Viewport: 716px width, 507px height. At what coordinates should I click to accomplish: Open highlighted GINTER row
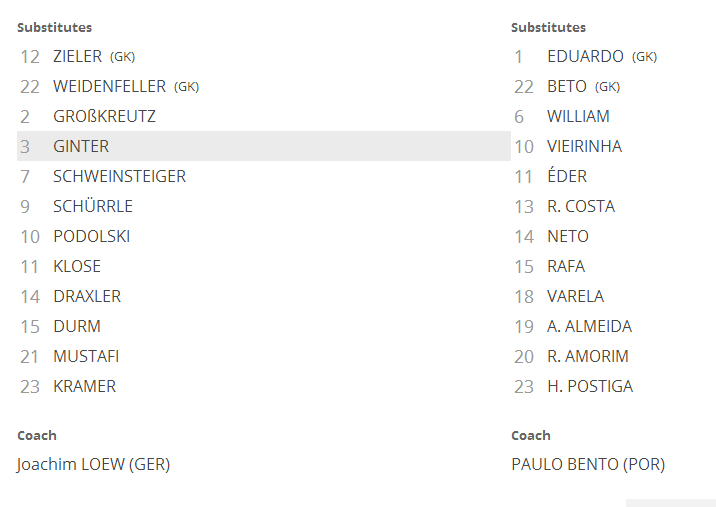(81, 147)
